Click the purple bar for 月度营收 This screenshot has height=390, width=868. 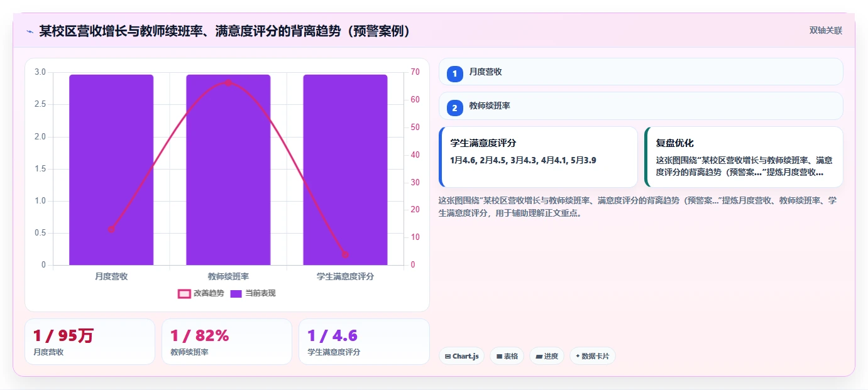[x=111, y=170]
